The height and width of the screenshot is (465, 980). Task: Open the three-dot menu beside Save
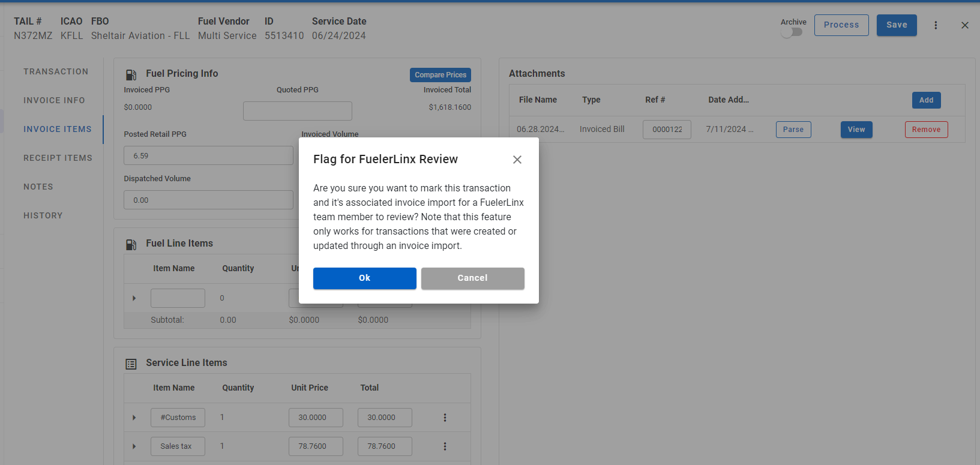click(936, 25)
